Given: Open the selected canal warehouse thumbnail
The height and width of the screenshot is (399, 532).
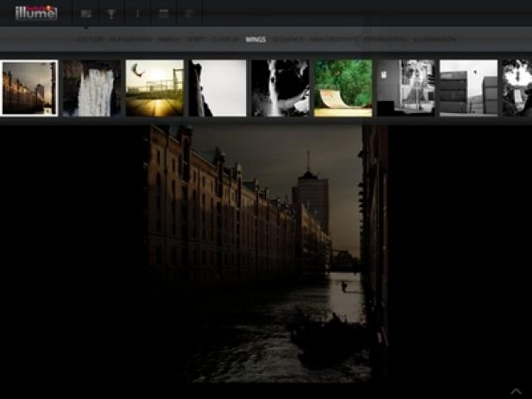Looking at the screenshot, I should (28, 88).
